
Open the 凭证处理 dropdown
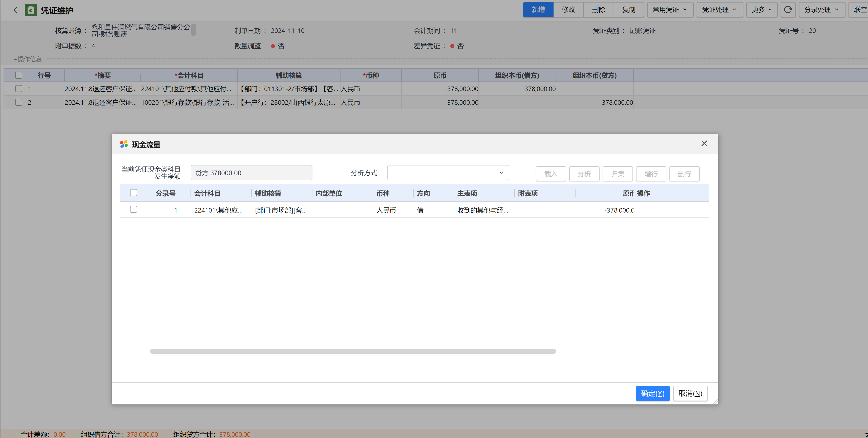pyautogui.click(x=719, y=10)
